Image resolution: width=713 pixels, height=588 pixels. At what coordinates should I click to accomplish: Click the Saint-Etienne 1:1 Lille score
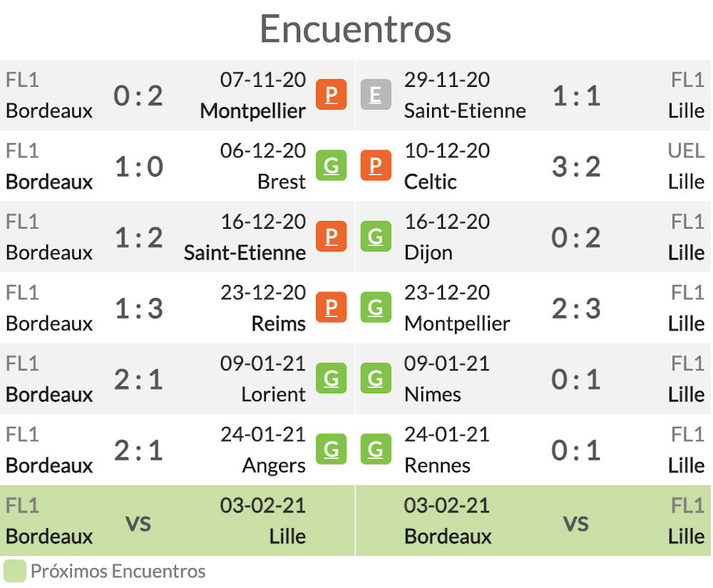click(576, 96)
